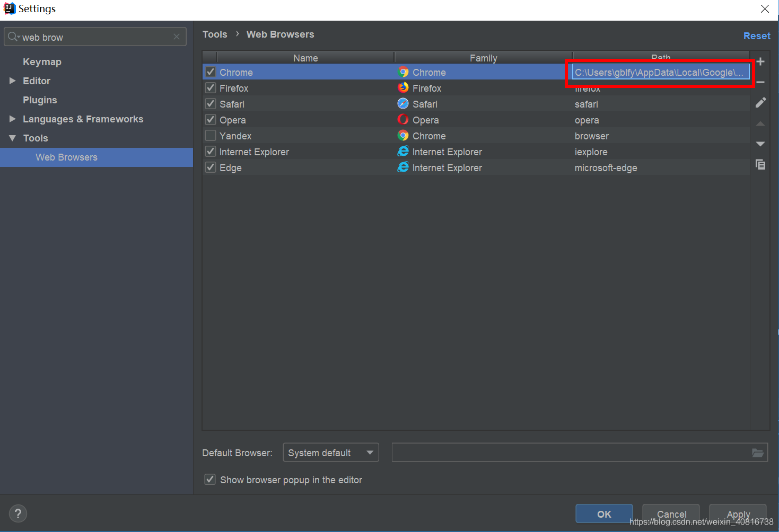This screenshot has width=779, height=532.
Task: Copy selected browser entry icon
Action: [760, 164]
